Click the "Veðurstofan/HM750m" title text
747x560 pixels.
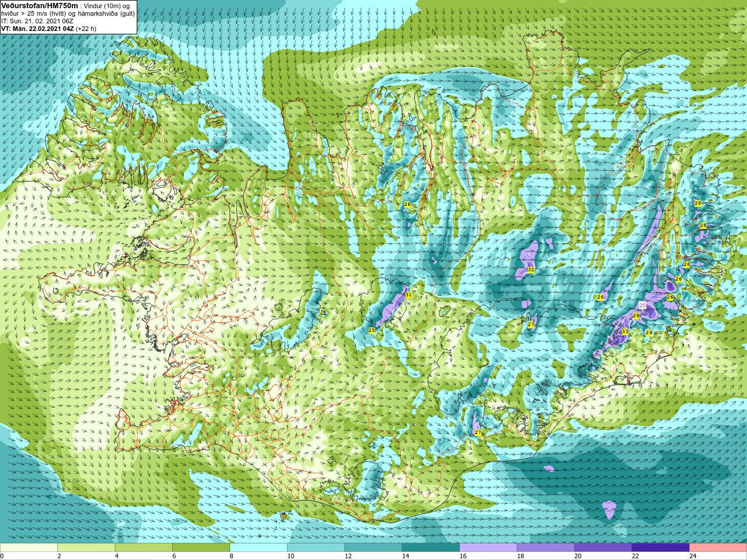pos(40,5)
